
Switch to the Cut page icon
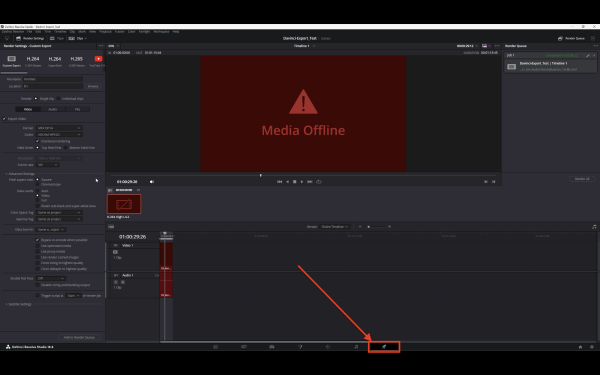click(244, 347)
